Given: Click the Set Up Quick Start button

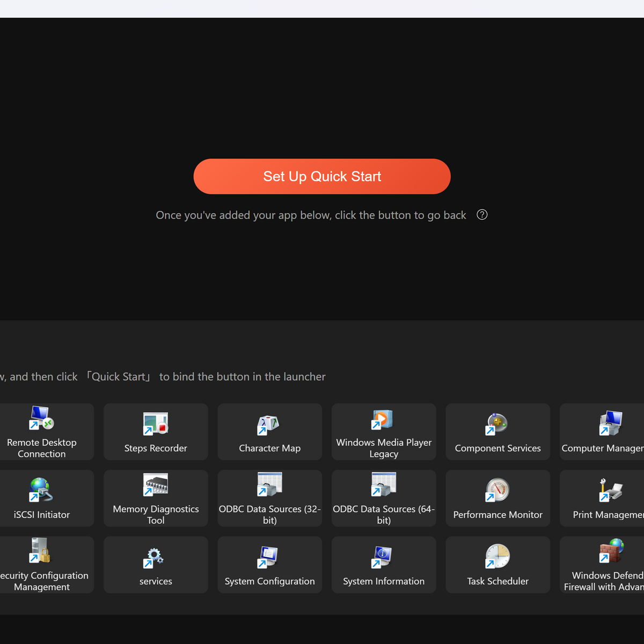Looking at the screenshot, I should coord(322,177).
